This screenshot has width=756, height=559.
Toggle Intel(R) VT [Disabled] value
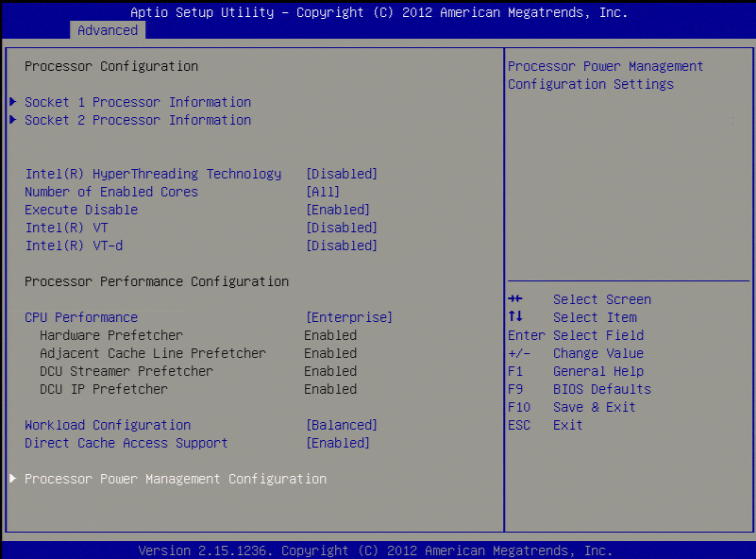342,228
